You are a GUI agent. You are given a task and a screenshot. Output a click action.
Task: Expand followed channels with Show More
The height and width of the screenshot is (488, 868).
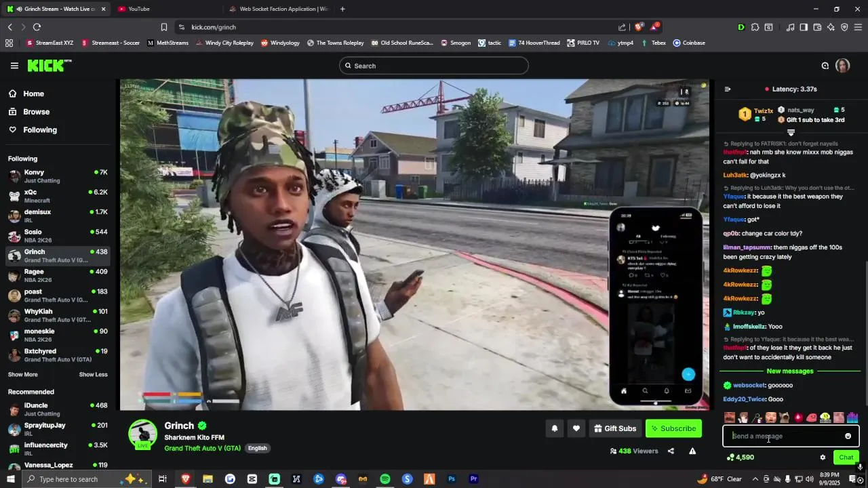(23, 375)
